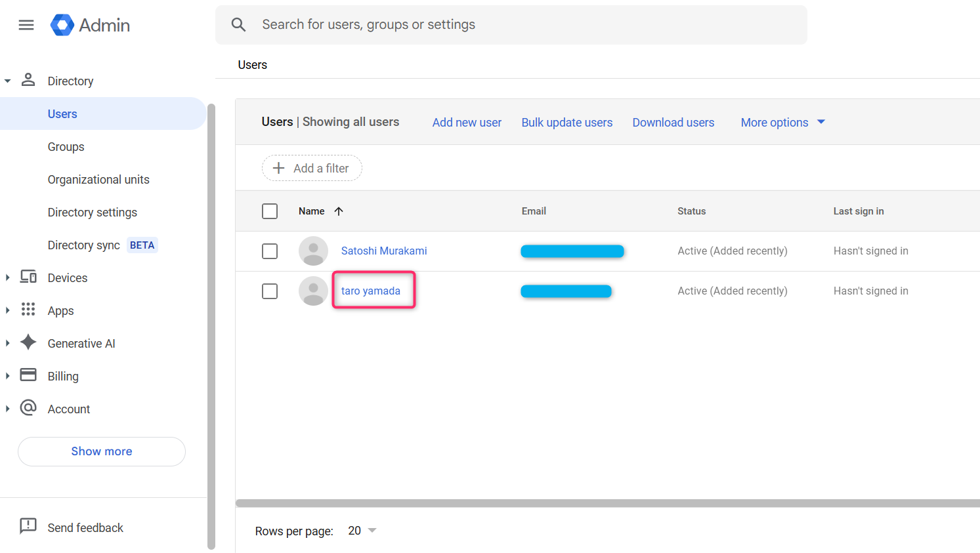Check the Satoshi Murakami row checkbox

[x=270, y=251]
